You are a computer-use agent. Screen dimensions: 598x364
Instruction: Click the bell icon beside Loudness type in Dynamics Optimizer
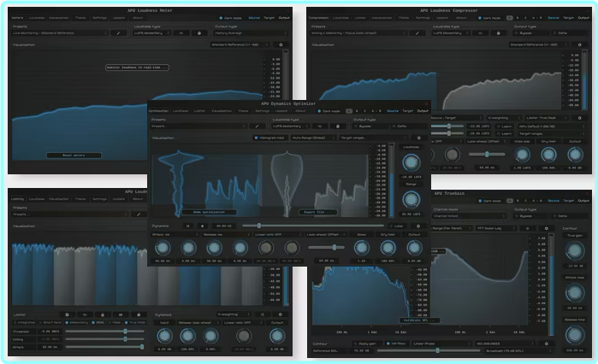click(x=338, y=126)
